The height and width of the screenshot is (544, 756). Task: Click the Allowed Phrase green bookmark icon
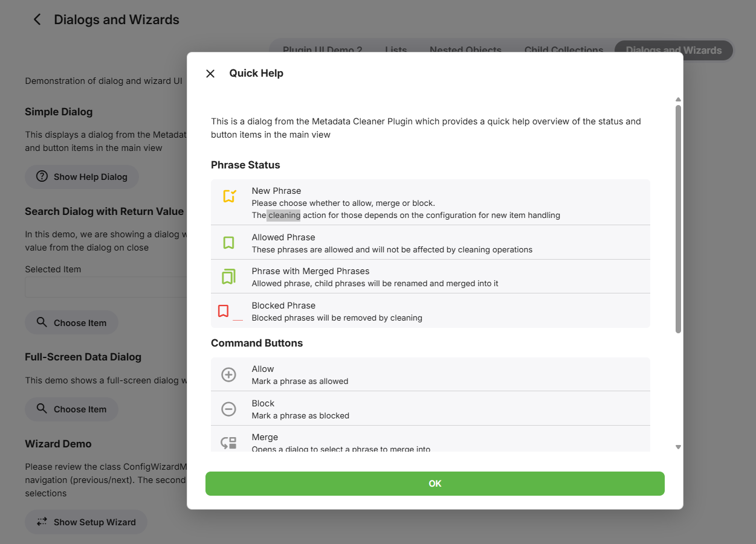228,243
